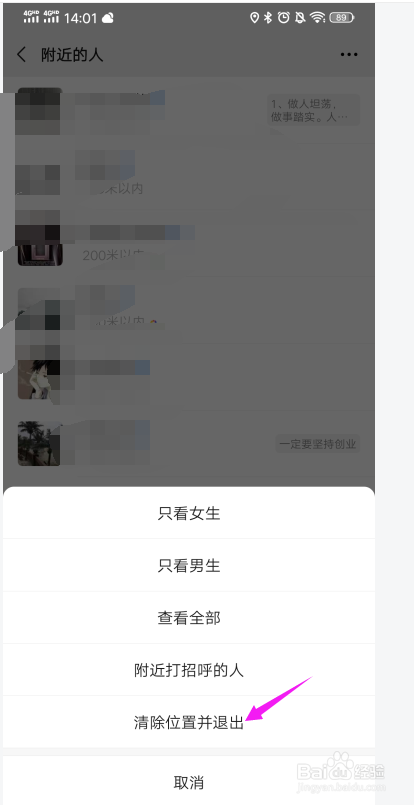Screen dimensions: 414x805
Task: Tap the Bluetooth status bar icon
Action: 268,18
